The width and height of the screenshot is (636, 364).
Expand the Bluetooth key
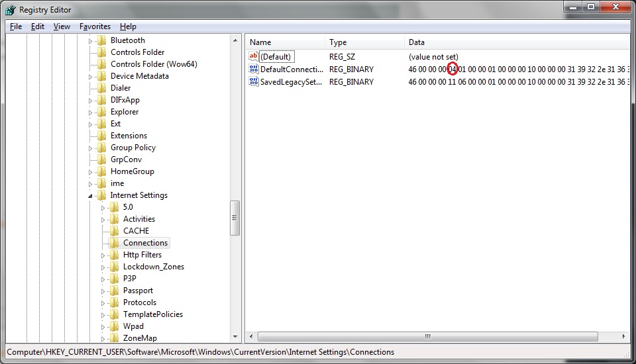click(x=91, y=41)
